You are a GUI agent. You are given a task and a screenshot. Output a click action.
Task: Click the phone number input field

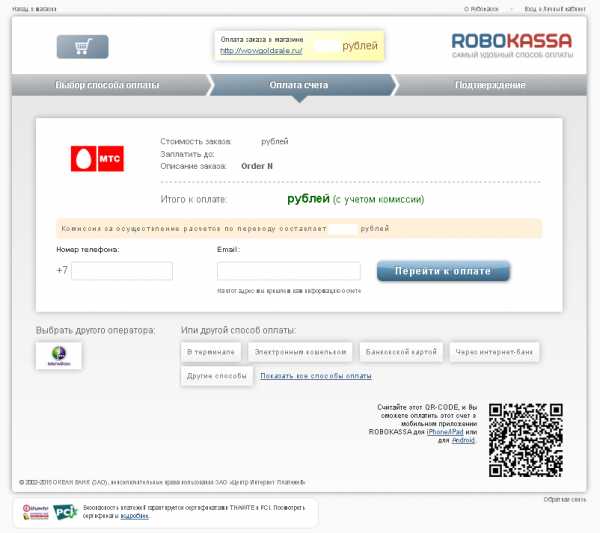pos(122,271)
